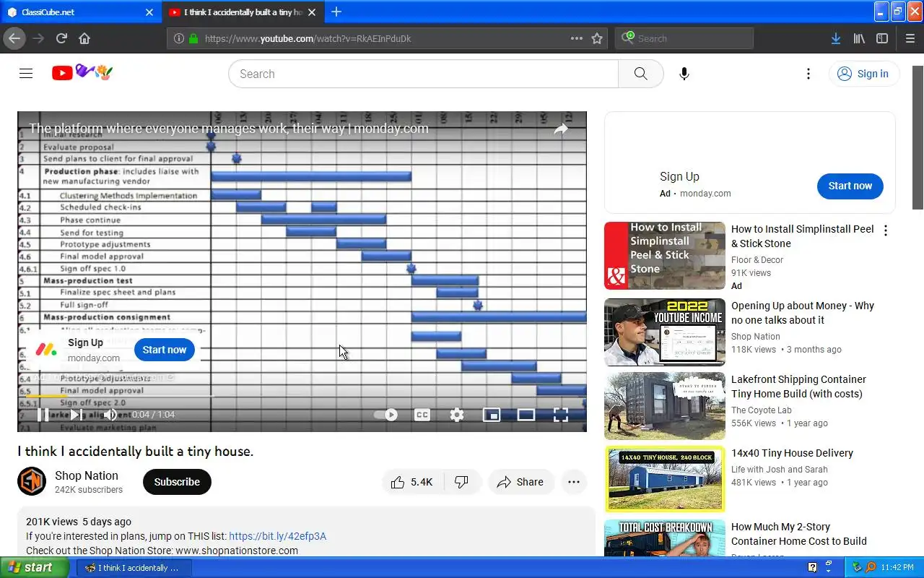
Task: Dislike the video with the thumbs down button
Action: coord(461,482)
